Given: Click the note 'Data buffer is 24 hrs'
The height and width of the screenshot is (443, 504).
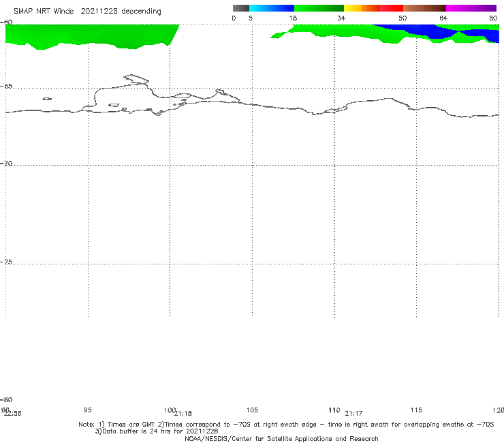Looking at the screenshot, I should click(137, 431).
